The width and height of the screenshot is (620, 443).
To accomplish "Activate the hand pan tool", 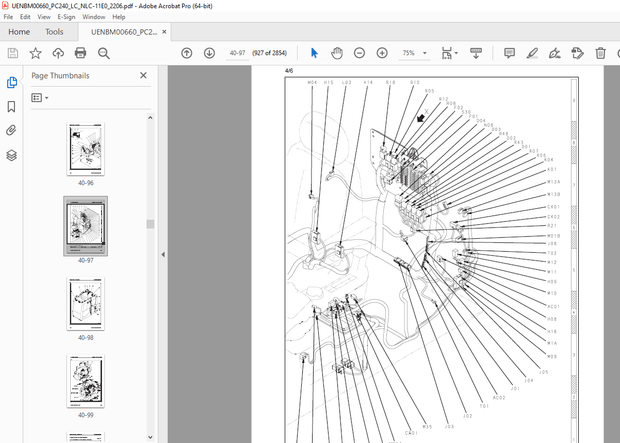I will [337, 53].
